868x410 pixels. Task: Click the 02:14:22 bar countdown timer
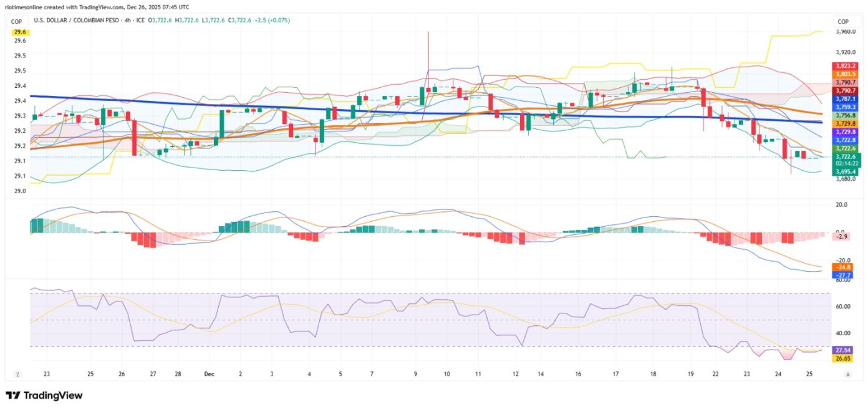click(x=847, y=163)
